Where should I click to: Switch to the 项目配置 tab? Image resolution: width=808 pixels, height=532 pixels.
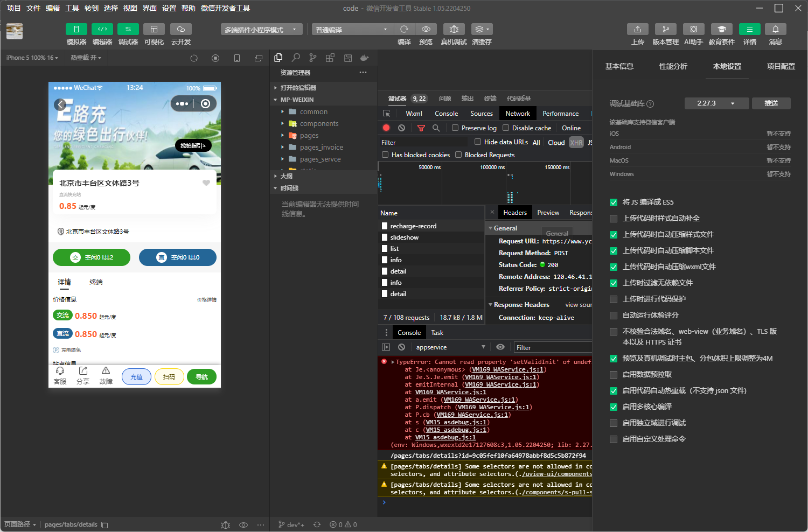(781, 66)
